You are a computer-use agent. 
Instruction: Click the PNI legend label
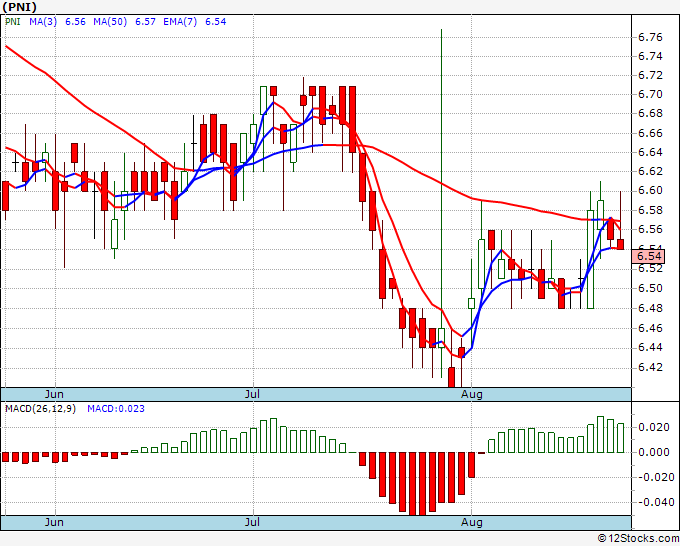coord(13,21)
